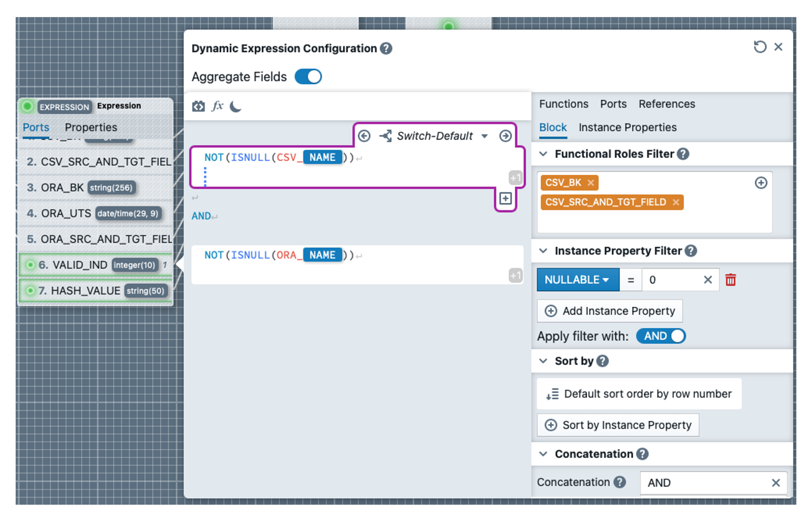Image resolution: width=812 pixels, height=520 pixels.
Task: Toggle dark mode moon icon
Action: 236,106
